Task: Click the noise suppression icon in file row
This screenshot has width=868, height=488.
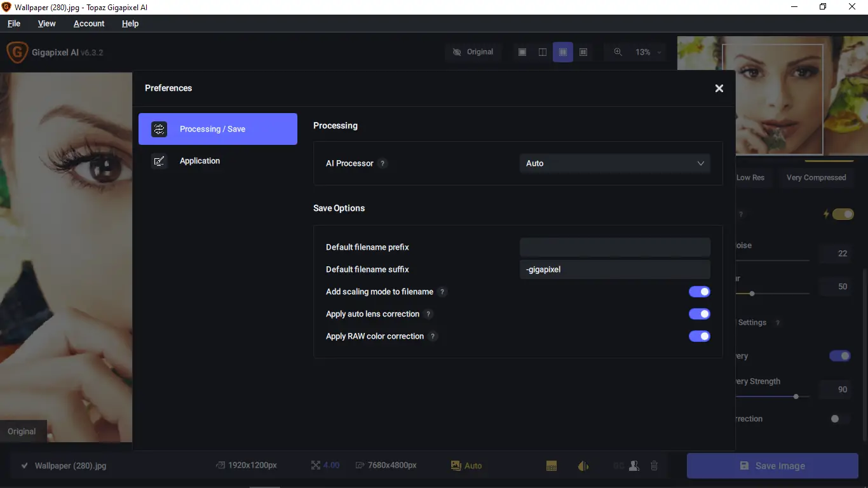Action: tap(552, 466)
